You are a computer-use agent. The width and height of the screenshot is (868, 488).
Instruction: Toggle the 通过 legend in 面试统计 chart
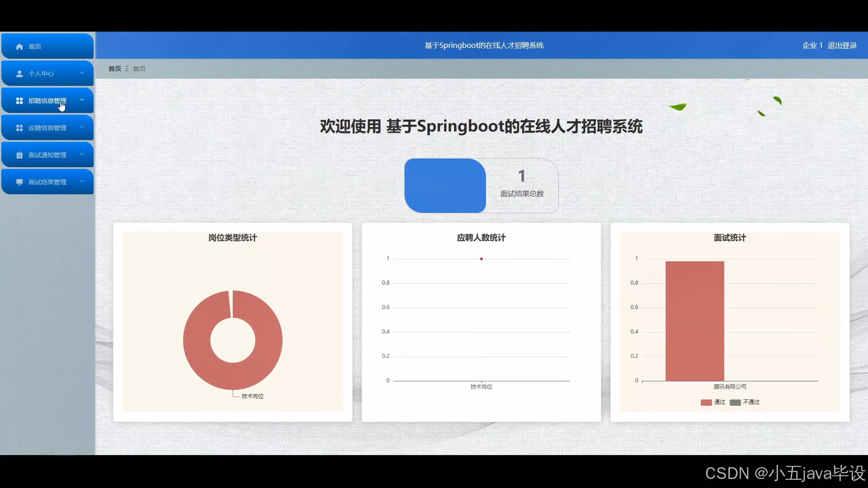click(712, 402)
